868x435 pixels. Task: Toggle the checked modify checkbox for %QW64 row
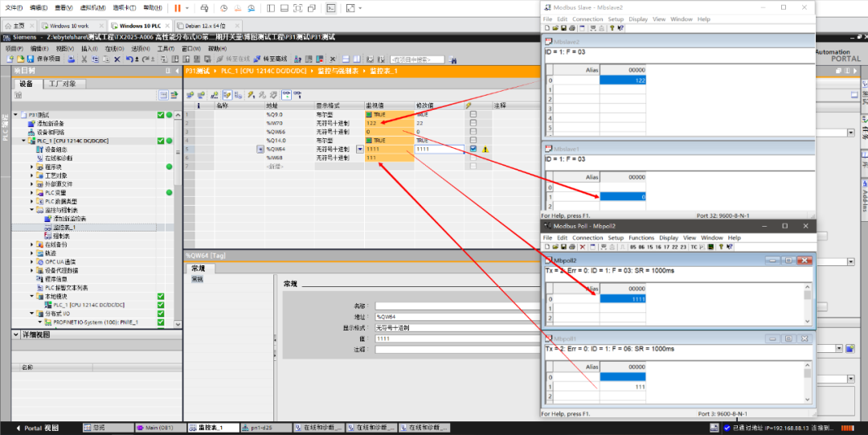click(x=473, y=149)
